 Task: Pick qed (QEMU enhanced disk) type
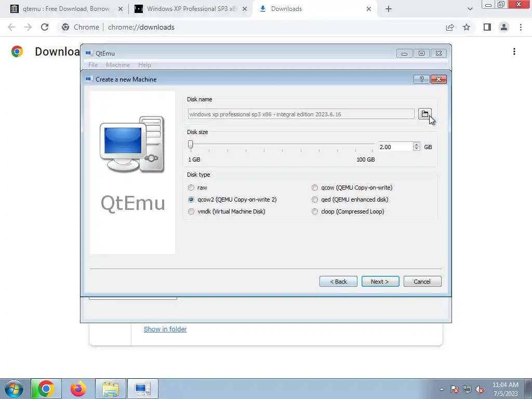click(x=350, y=199)
